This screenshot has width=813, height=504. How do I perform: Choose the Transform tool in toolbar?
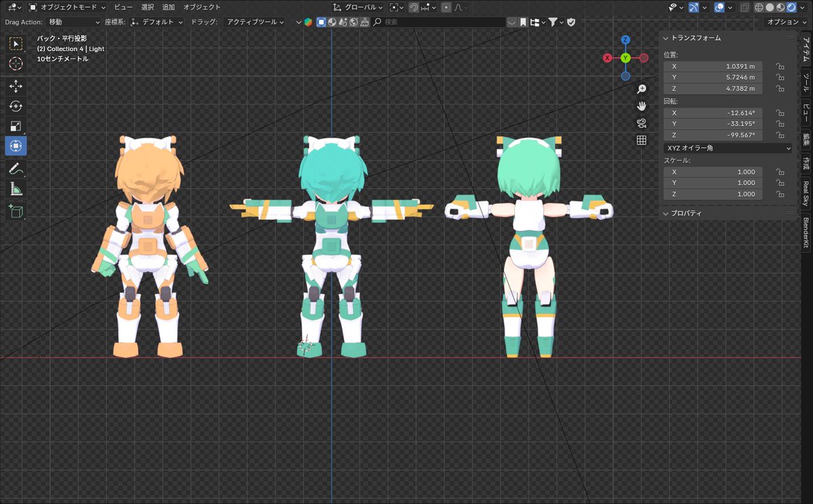click(x=16, y=146)
